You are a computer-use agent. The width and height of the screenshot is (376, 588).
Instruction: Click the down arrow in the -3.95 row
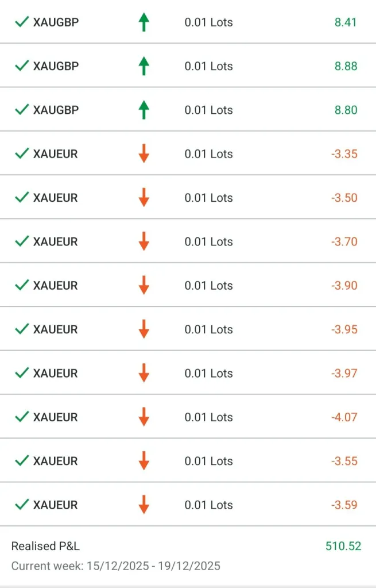point(144,329)
